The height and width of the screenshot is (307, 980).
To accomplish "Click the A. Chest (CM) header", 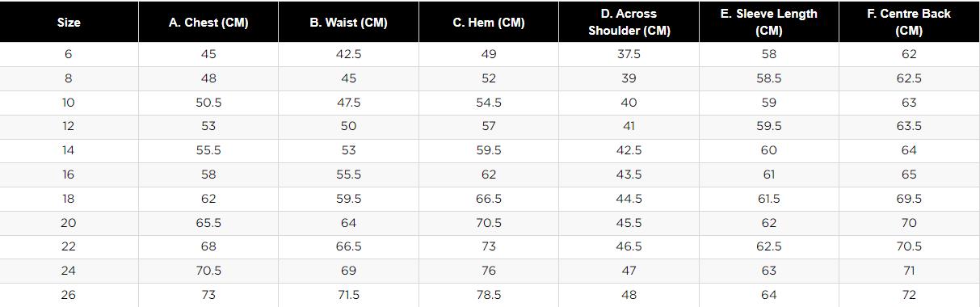I will [x=208, y=23].
